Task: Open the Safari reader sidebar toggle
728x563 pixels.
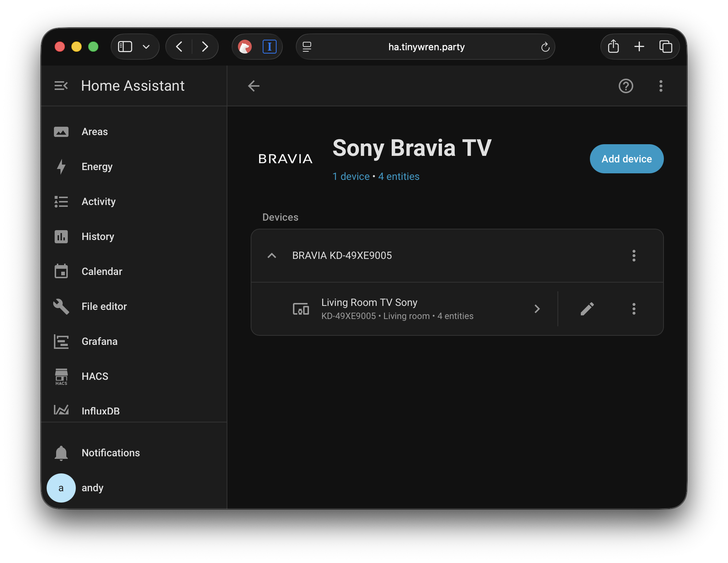Action: coord(125,47)
